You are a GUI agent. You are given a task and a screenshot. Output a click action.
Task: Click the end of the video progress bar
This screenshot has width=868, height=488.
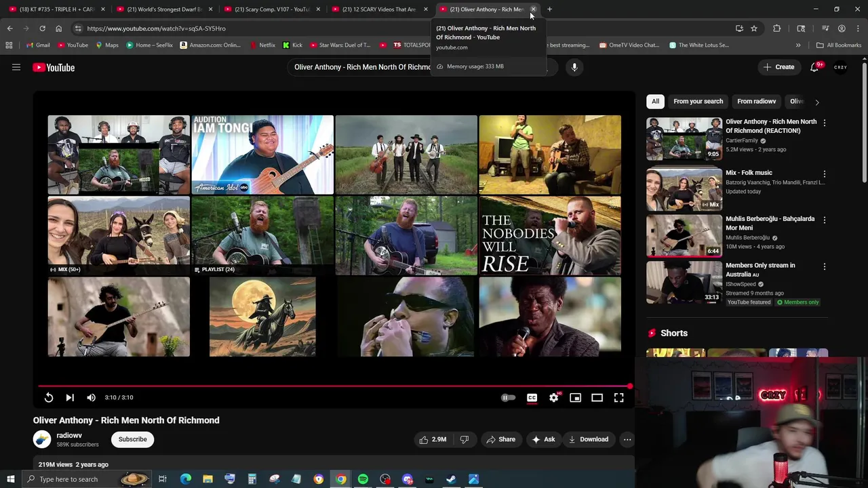click(629, 386)
